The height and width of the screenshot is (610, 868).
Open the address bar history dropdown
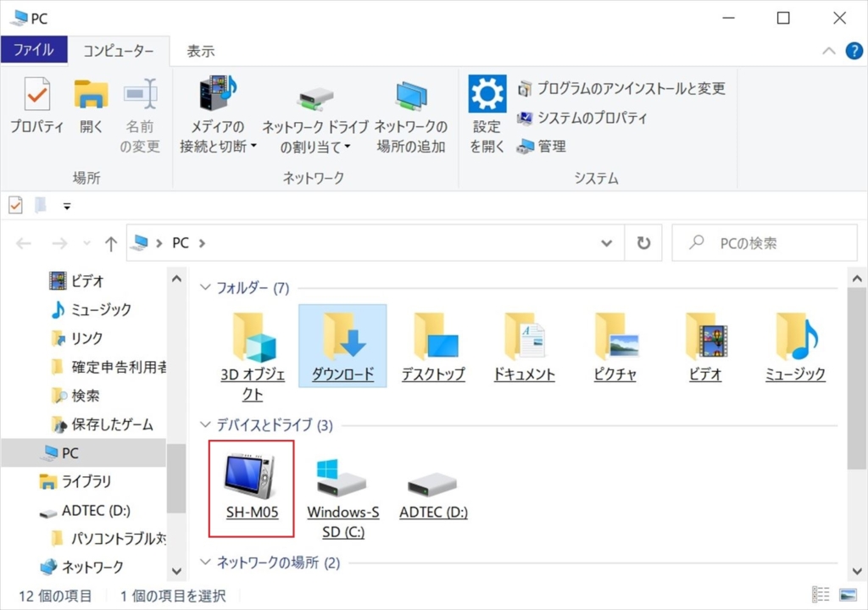pyautogui.click(x=607, y=243)
